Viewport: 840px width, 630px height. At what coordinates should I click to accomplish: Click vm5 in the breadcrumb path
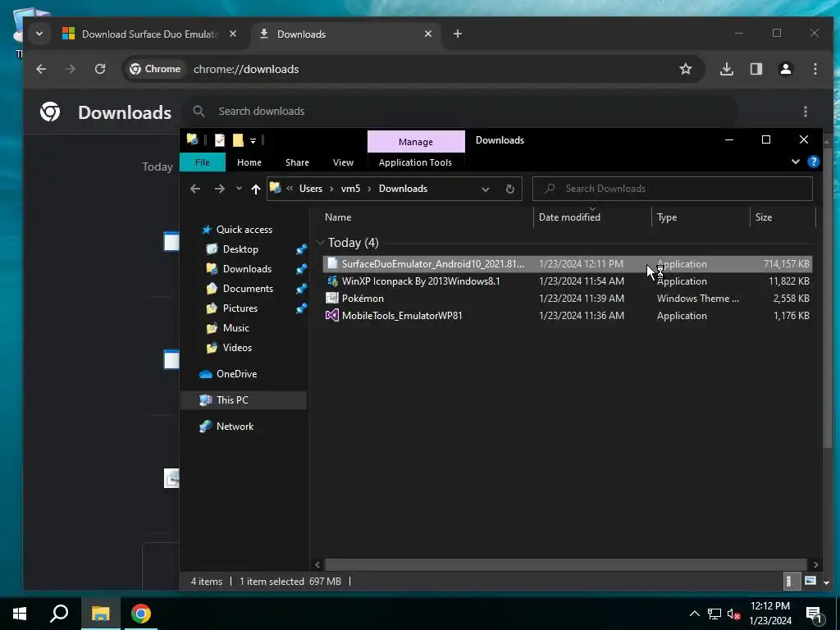click(x=350, y=189)
